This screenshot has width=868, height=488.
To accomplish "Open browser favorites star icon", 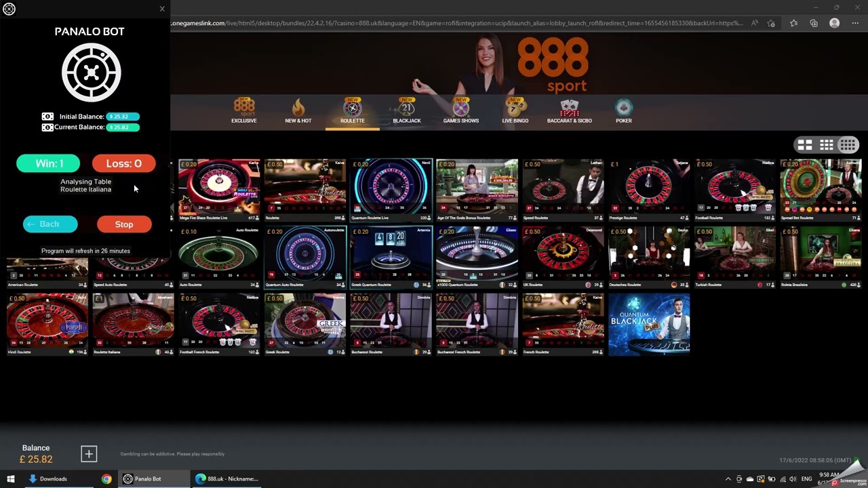I will click(793, 23).
